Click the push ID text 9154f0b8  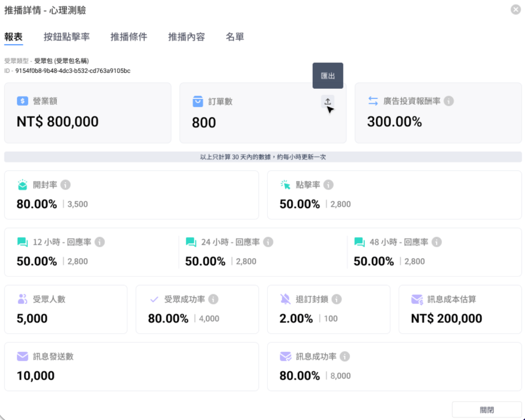[x=73, y=71]
